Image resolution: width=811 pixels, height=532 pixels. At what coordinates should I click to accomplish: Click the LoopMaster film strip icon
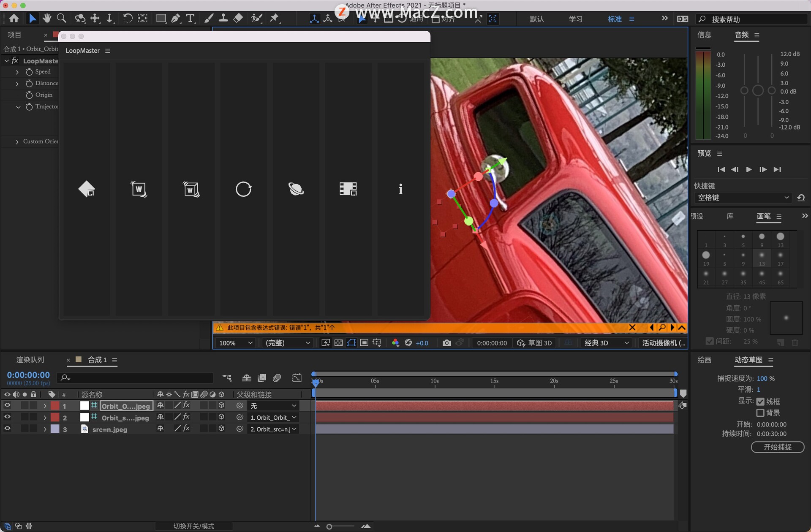click(x=348, y=189)
